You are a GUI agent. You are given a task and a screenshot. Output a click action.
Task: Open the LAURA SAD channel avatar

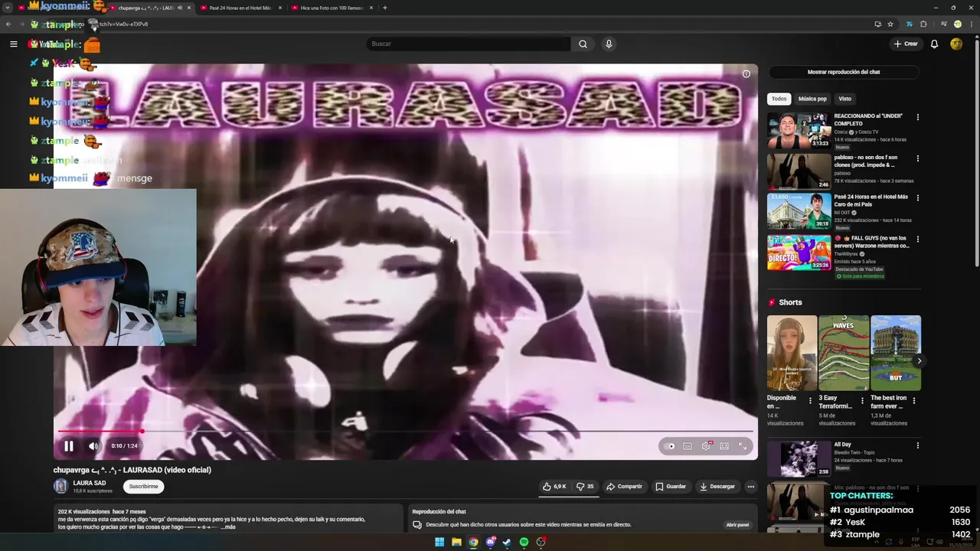60,487
